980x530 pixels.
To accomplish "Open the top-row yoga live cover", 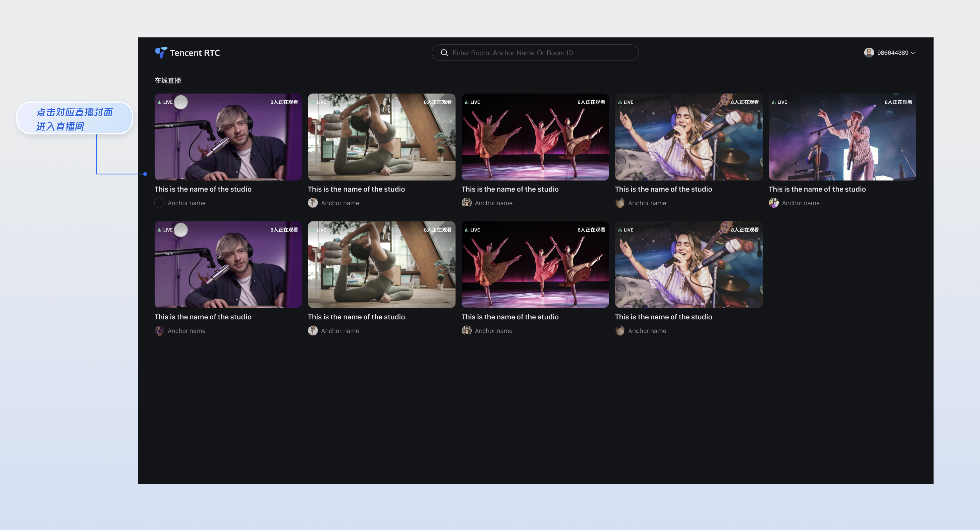I will point(381,137).
